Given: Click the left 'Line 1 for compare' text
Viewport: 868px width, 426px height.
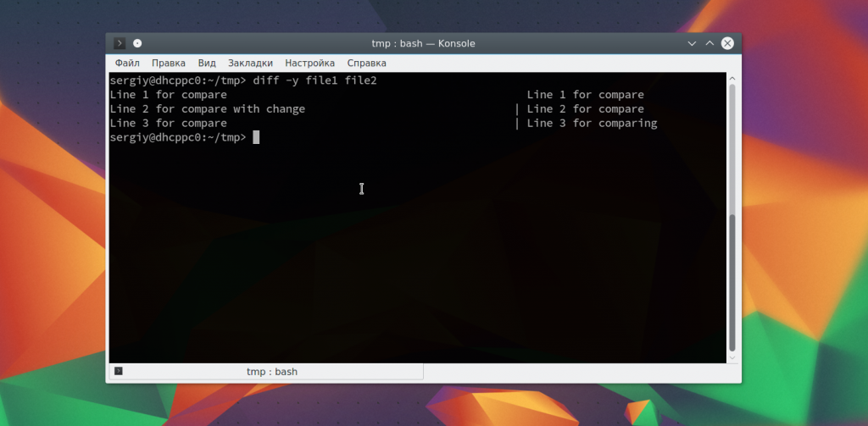Looking at the screenshot, I should pyautogui.click(x=169, y=95).
